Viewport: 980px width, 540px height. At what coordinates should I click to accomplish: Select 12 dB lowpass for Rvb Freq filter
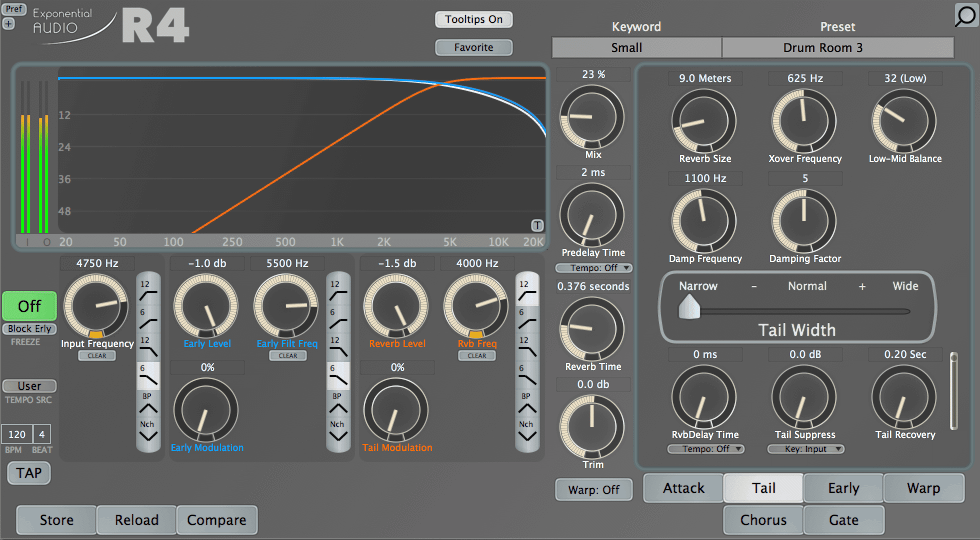tap(527, 346)
